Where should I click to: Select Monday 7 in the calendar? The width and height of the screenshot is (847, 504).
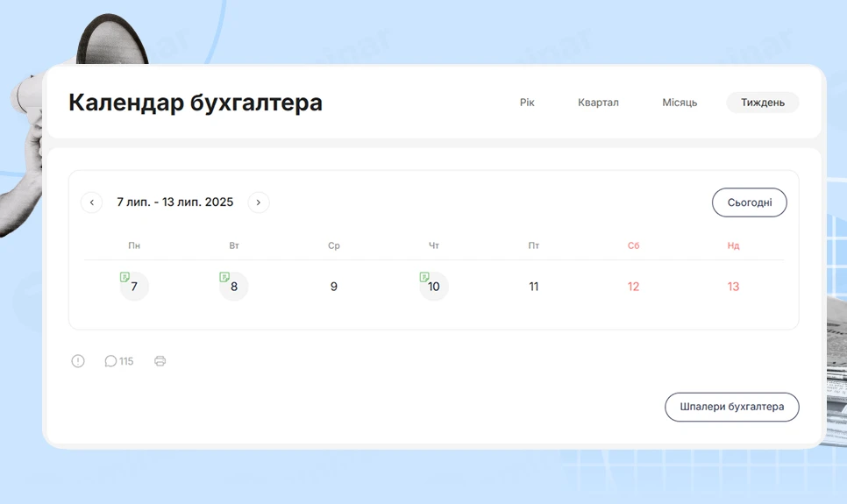(134, 287)
